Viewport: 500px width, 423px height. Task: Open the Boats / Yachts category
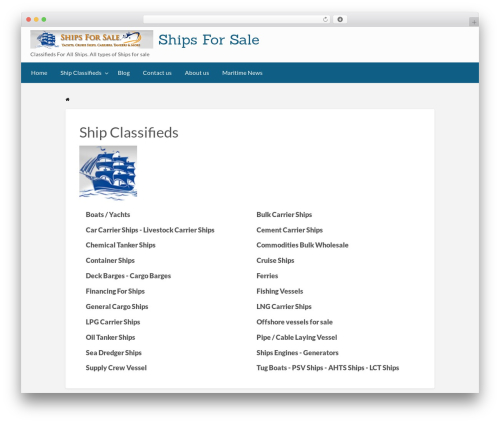pyautogui.click(x=108, y=215)
